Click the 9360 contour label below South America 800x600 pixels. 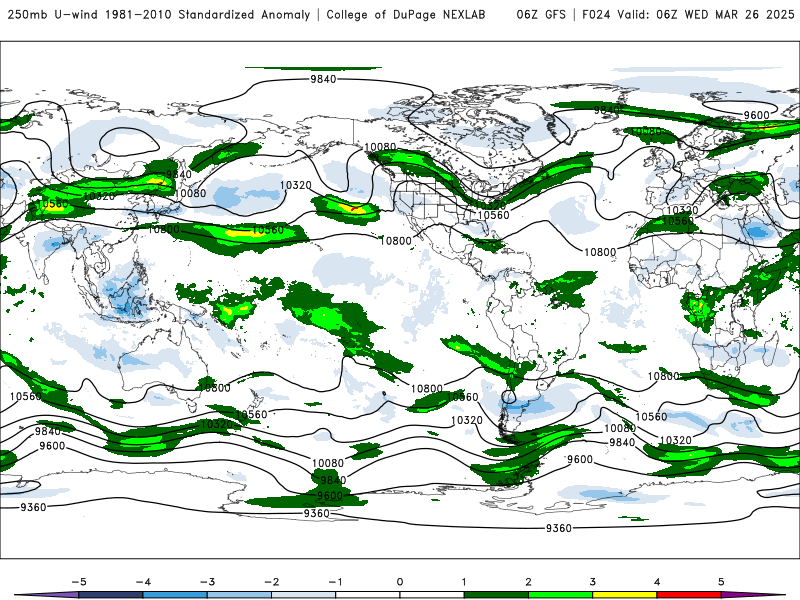[x=559, y=528]
